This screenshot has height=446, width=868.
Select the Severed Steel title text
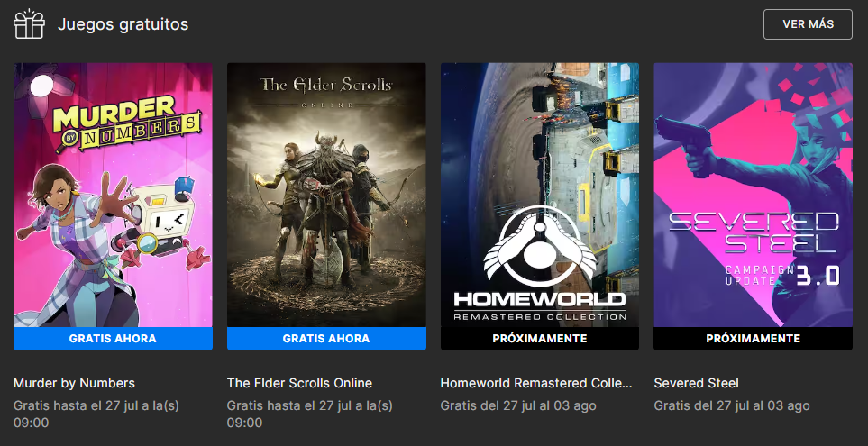[697, 383]
